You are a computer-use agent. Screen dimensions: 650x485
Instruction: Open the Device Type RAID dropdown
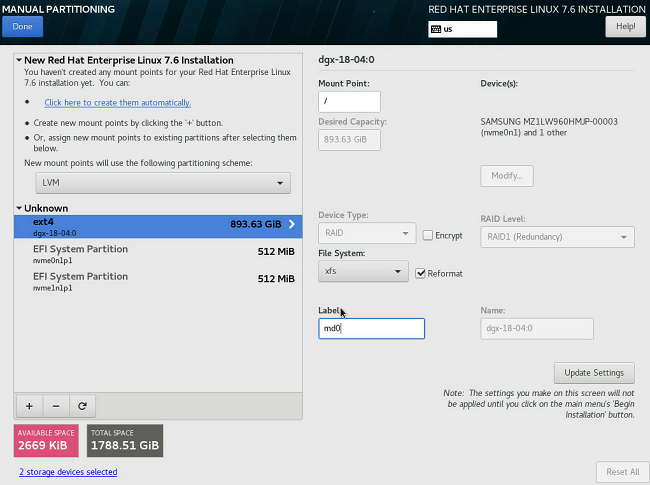(x=366, y=234)
